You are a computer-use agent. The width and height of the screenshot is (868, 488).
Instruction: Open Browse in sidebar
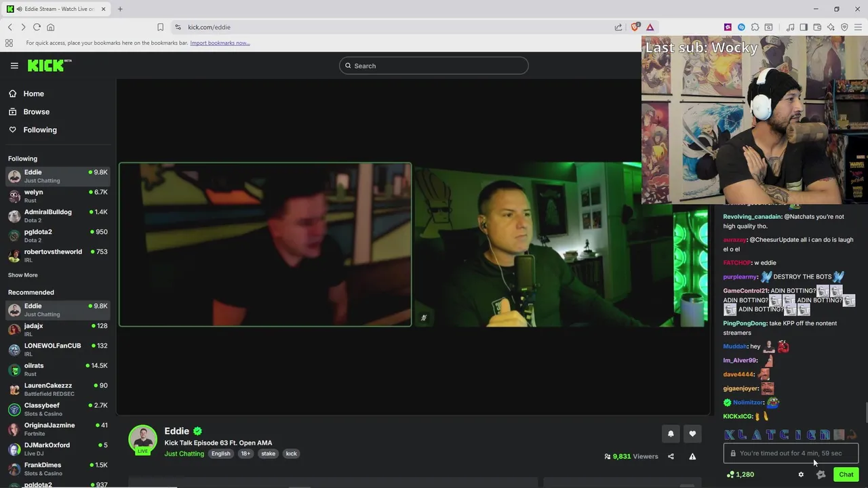pyautogui.click(x=36, y=112)
